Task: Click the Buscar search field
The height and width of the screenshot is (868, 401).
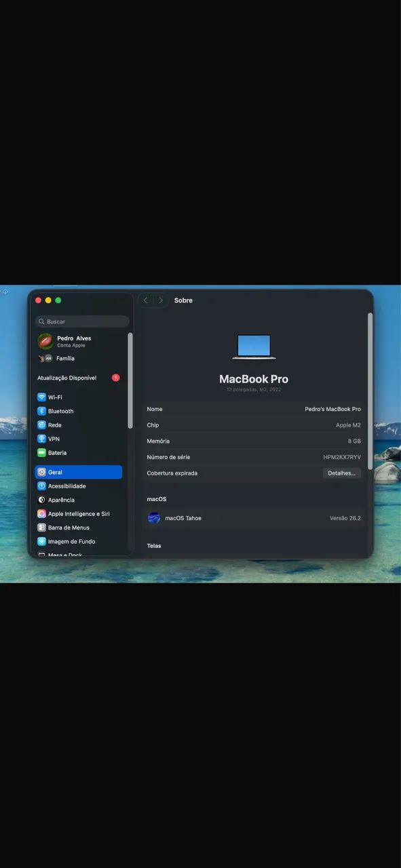Action: (82, 321)
